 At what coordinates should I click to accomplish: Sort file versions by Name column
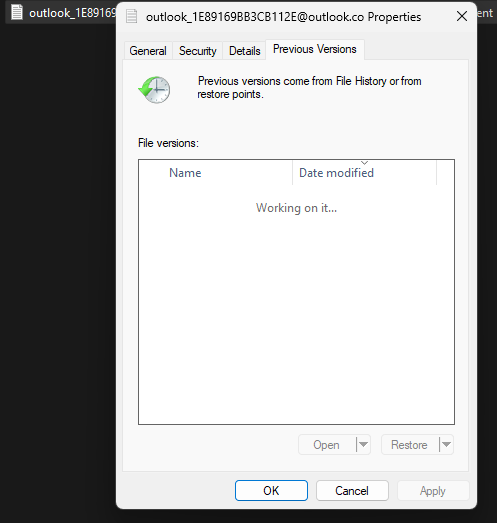point(216,173)
